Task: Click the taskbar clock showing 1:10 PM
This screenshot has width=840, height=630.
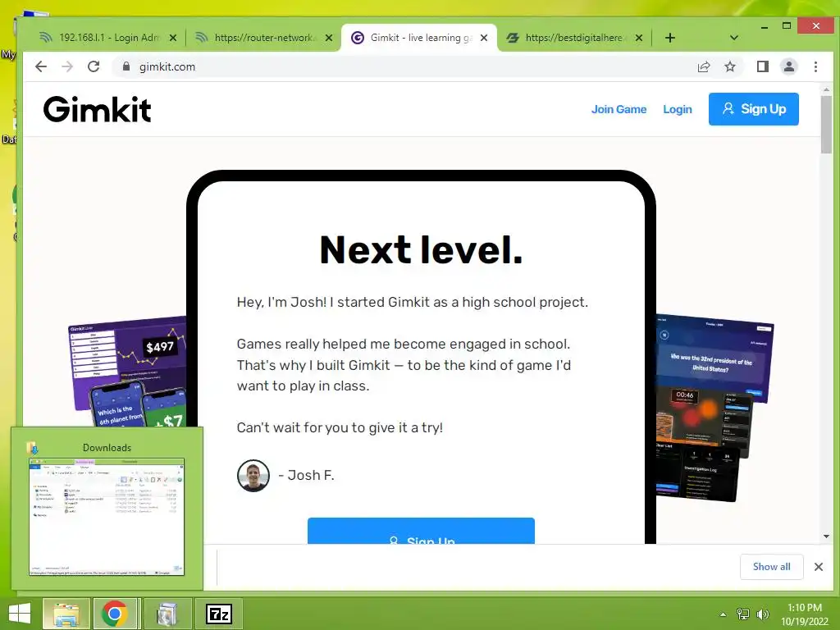Action: pyautogui.click(x=805, y=614)
